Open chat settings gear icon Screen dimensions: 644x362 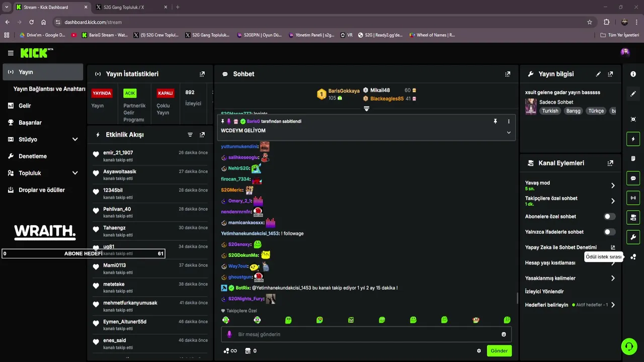click(x=479, y=351)
